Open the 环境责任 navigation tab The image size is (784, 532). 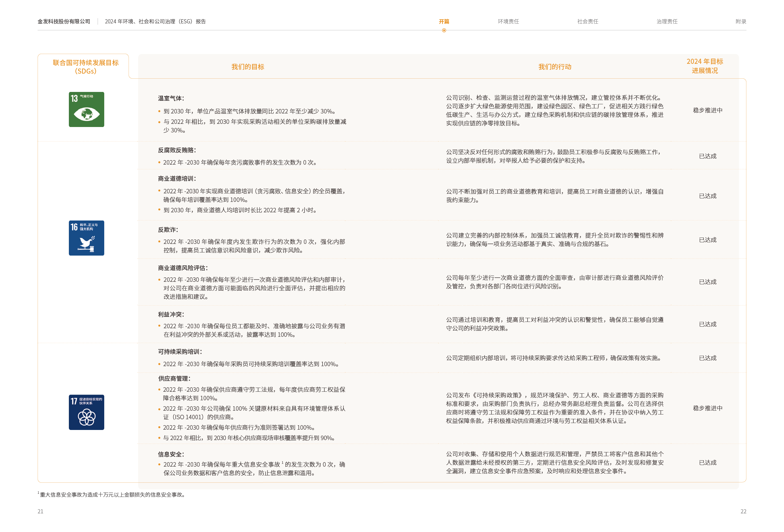pyautogui.click(x=508, y=21)
